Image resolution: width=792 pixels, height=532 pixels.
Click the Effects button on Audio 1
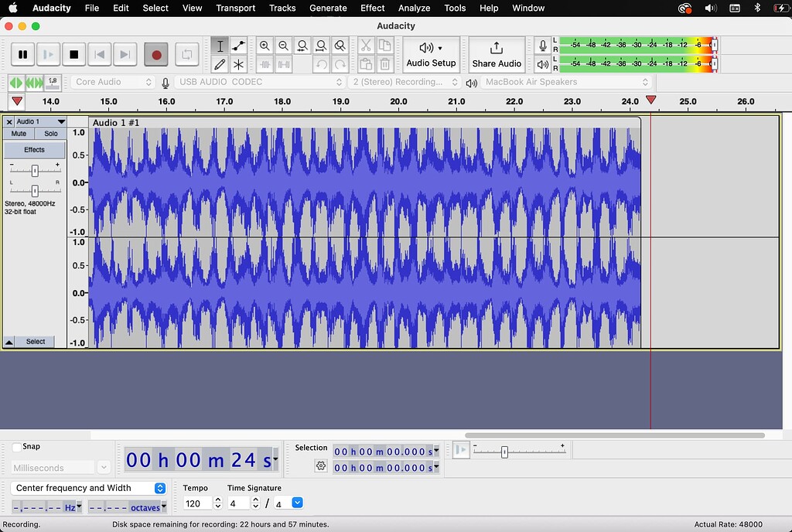pos(34,149)
